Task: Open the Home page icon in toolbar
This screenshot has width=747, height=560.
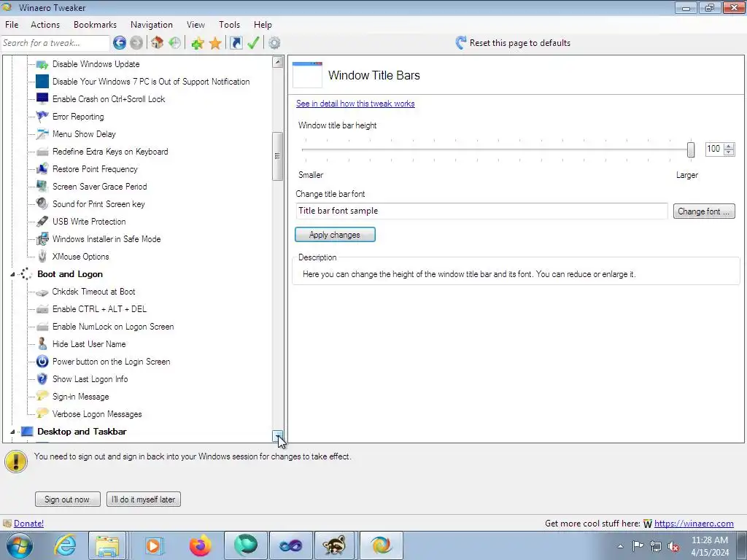Action: click(x=158, y=43)
